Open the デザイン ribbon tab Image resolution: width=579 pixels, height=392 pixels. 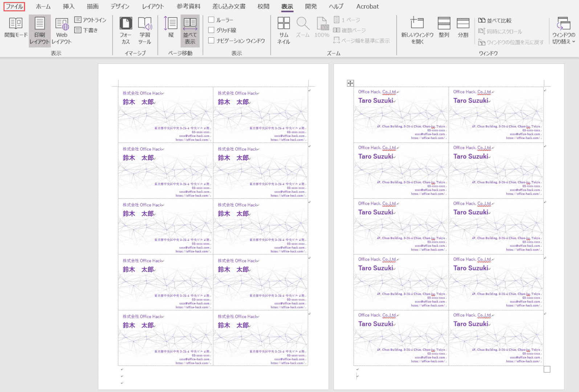click(120, 7)
